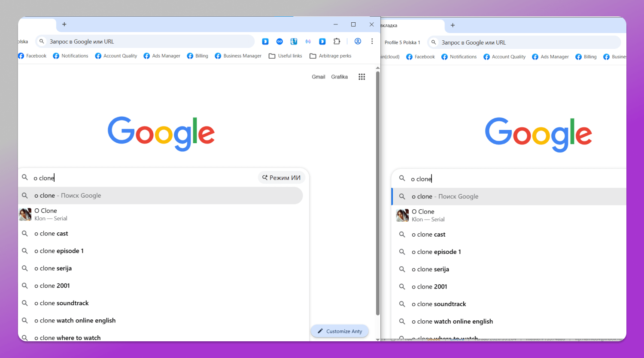Screen dimensions: 644x358
Task: Select 'o clone - Поиск Google' suggestion, right window
Action: (x=509, y=196)
